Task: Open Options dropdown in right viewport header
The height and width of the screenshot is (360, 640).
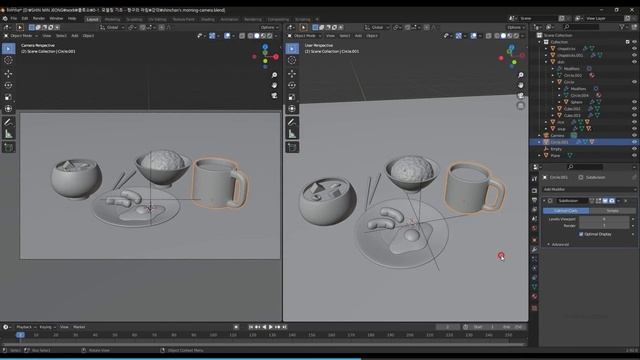Action: click(x=516, y=27)
